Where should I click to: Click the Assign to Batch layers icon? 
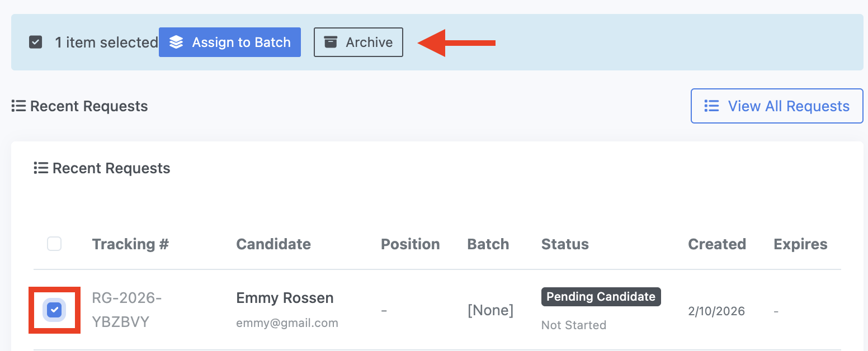point(176,42)
